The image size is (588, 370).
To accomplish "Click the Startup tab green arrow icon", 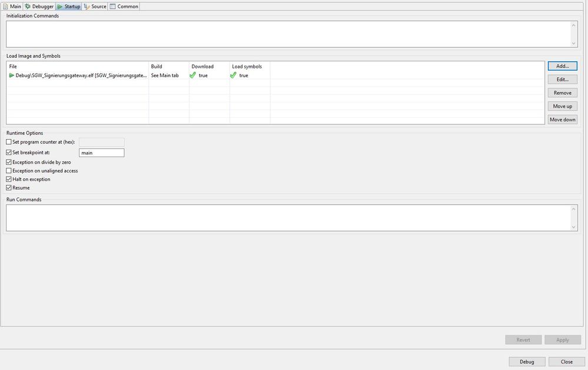I will click(x=59, y=6).
